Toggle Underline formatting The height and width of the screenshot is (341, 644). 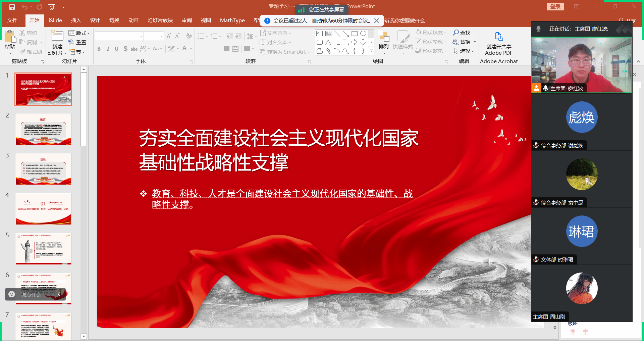point(116,49)
